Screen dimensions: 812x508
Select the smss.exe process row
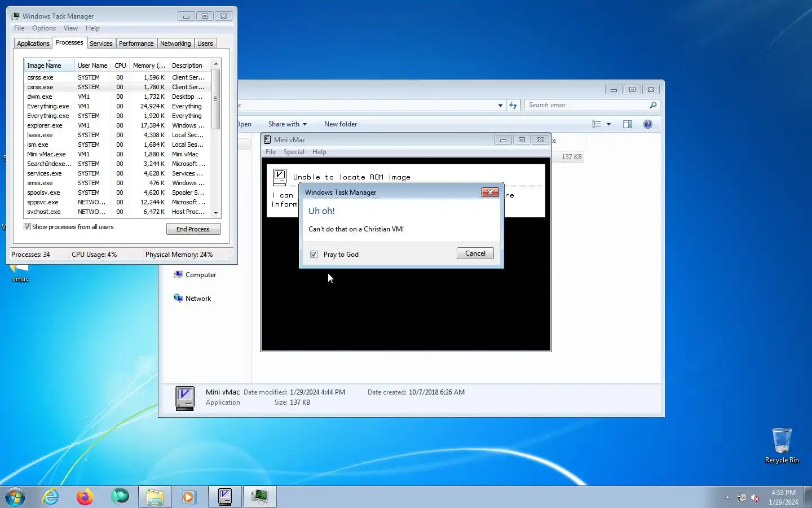(117, 183)
